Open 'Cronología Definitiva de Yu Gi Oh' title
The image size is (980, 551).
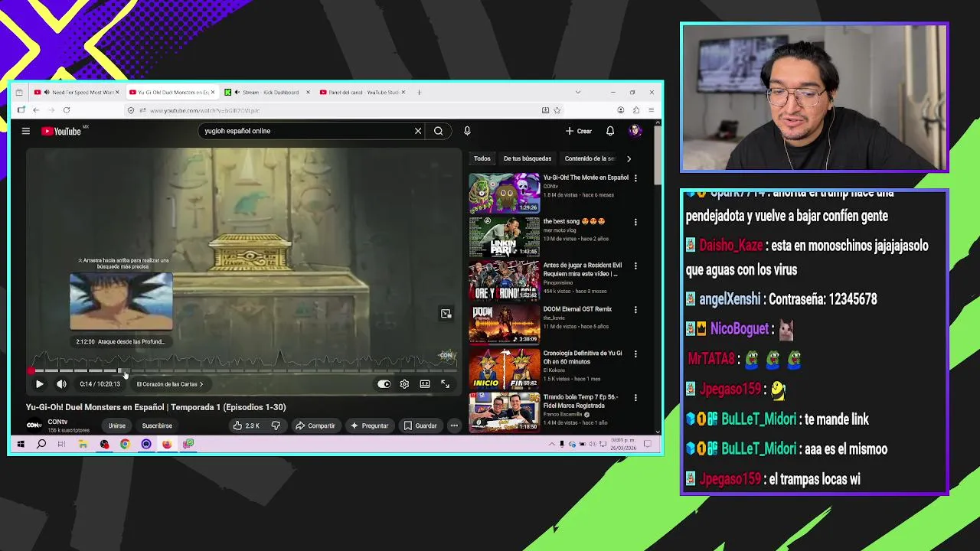click(x=583, y=357)
